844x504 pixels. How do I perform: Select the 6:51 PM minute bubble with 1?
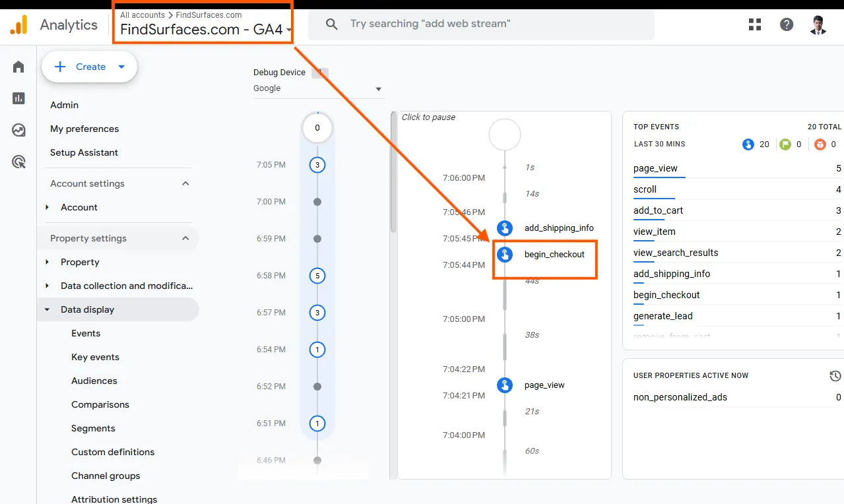click(317, 424)
